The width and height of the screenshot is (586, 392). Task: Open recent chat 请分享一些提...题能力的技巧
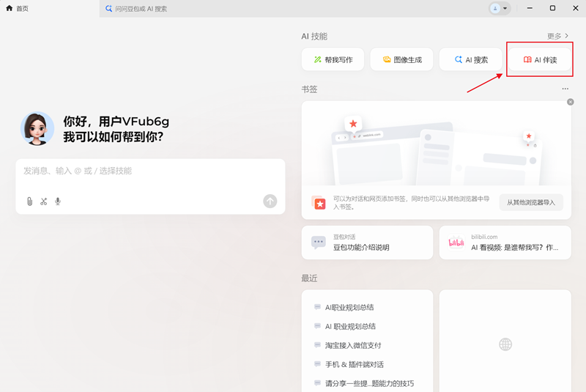pyautogui.click(x=369, y=383)
